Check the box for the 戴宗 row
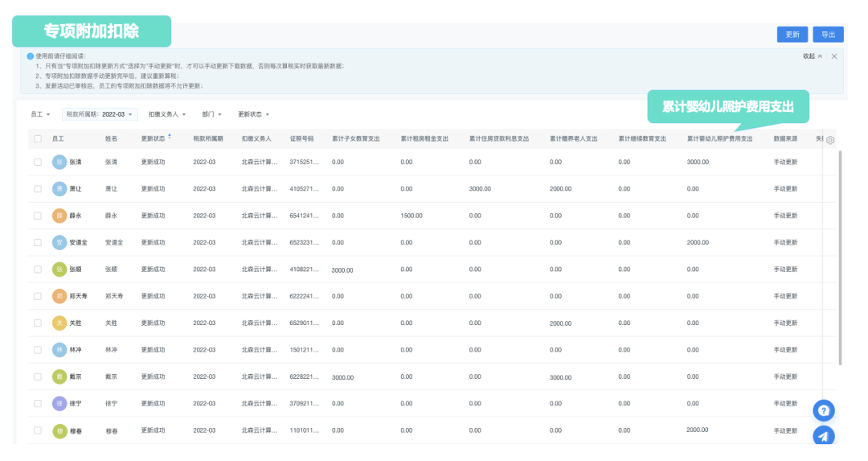868x461 pixels. tap(38, 377)
